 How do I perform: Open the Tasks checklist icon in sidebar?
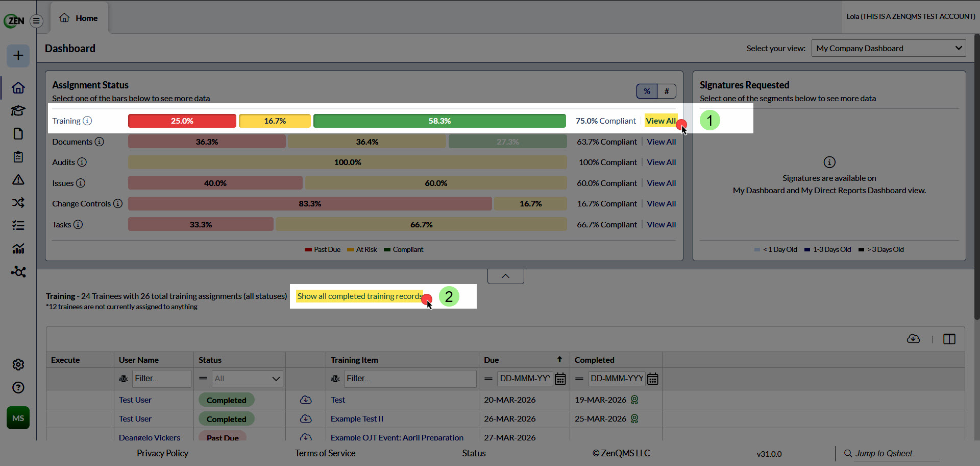pos(18,225)
